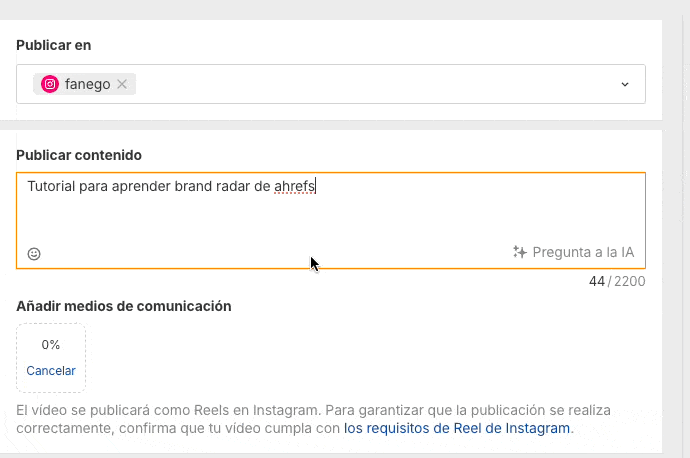Click the Pregunta a la IA text

(x=583, y=252)
